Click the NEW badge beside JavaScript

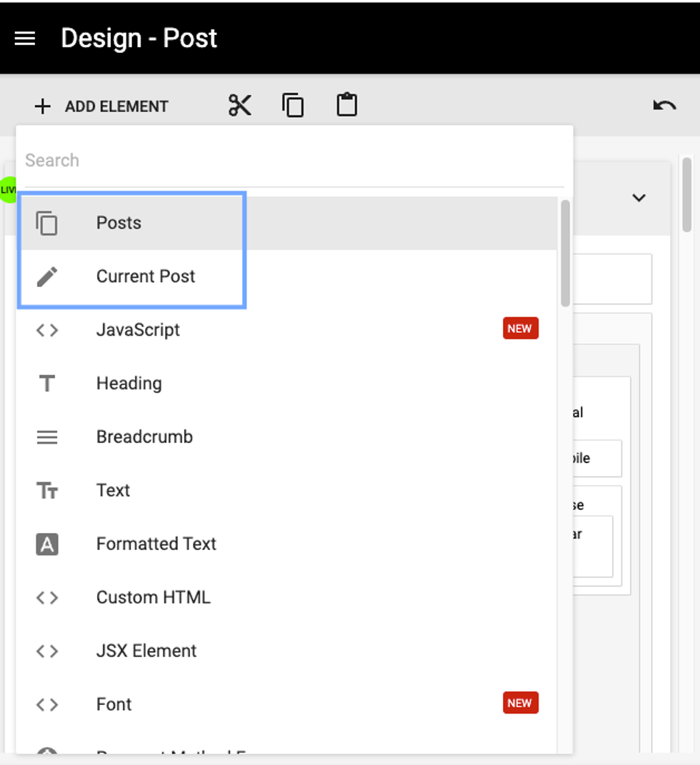(520, 329)
